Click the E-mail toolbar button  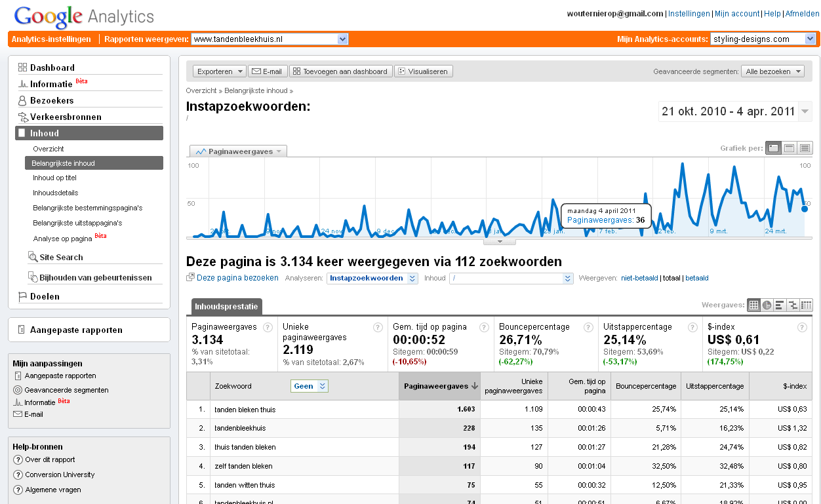click(x=268, y=71)
